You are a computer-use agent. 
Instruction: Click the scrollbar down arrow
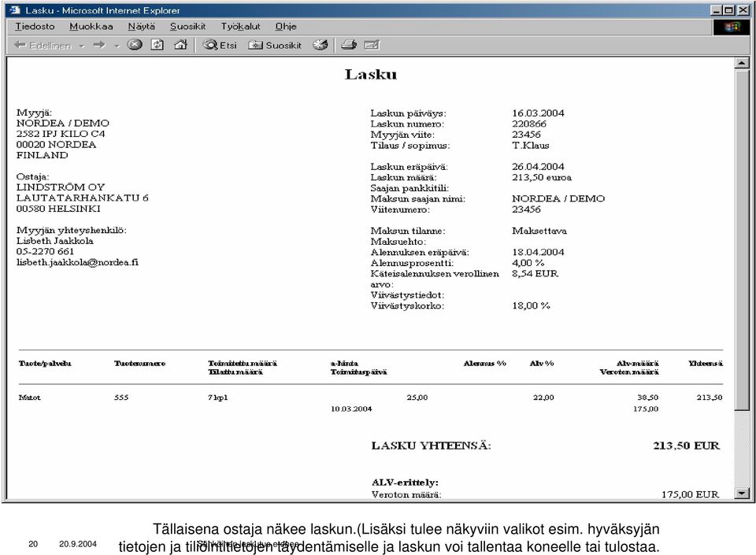tap(742, 493)
